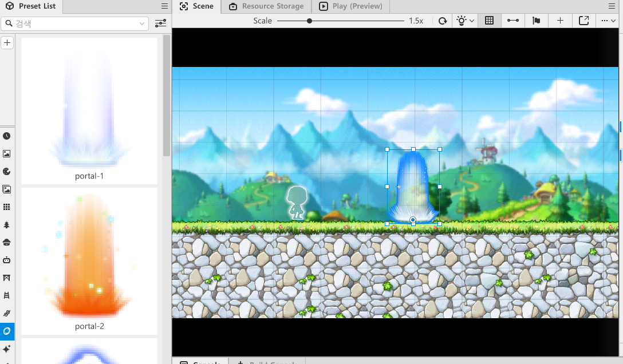623x364 pixels.
Task: Select the character silhouette spawn point
Action: point(297,203)
